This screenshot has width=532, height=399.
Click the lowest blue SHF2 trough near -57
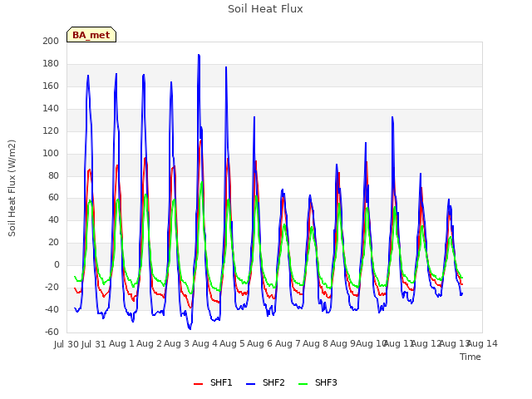tap(190, 329)
